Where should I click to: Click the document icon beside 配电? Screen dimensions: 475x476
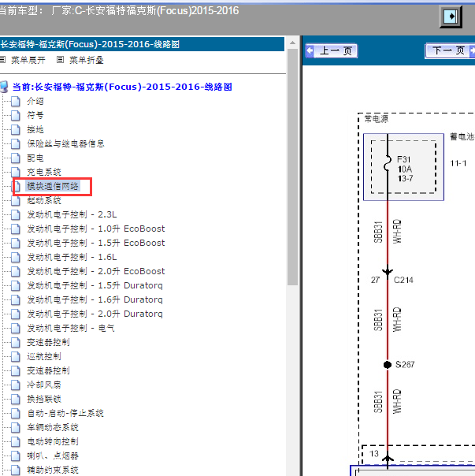click(16, 158)
